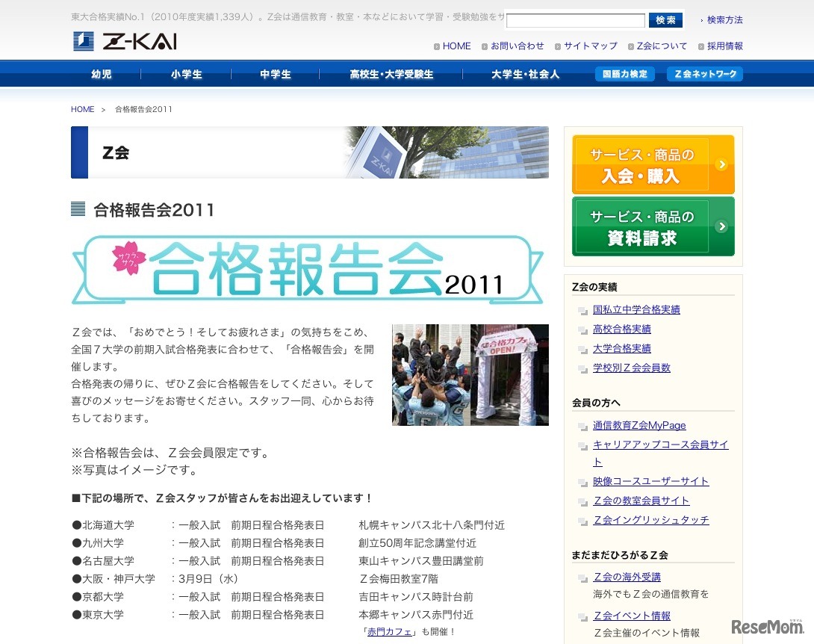Click the arrow icon on the orange 入会・購入 banner
The image size is (814, 644).
(721, 164)
